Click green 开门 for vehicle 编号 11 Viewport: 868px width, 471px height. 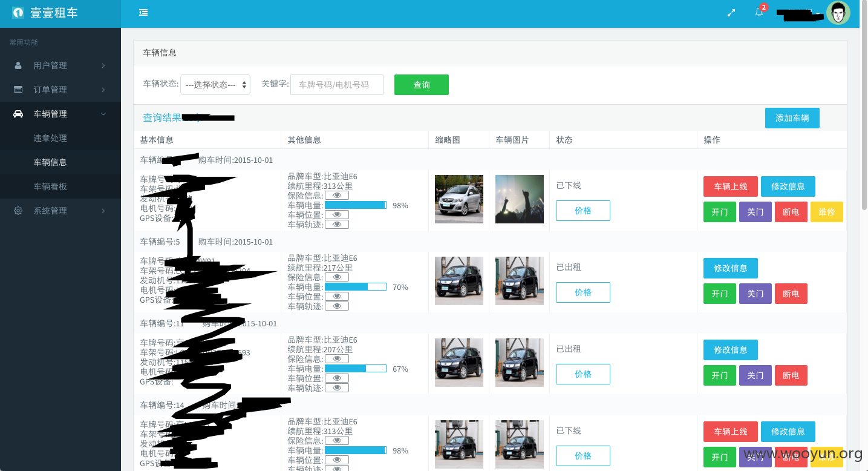pyautogui.click(x=720, y=375)
